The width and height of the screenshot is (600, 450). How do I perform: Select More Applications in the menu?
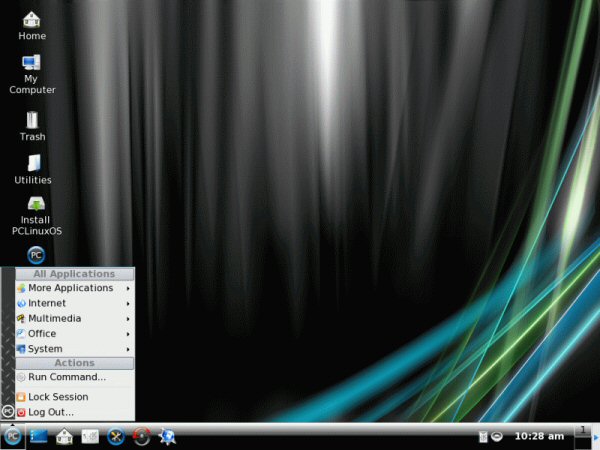pyautogui.click(x=70, y=288)
